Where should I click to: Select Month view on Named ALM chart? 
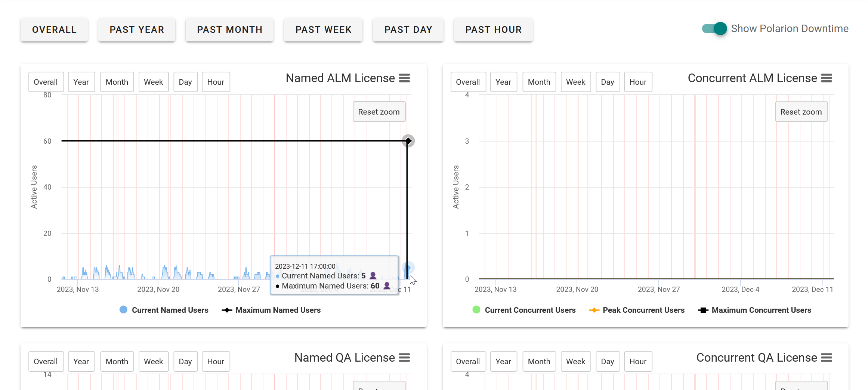point(117,82)
